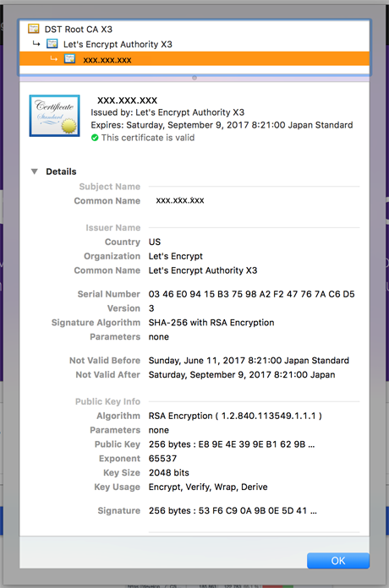Viewport: 389px width, 588px height.
Task: Select Let's Encrypt Authority X3 in chain
Action: (x=194, y=44)
